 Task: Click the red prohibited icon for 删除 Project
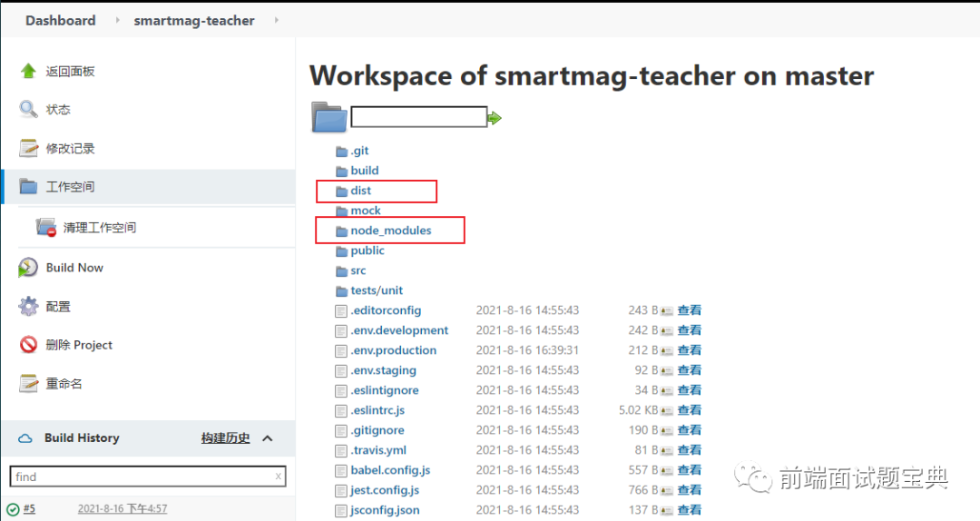[28, 345]
